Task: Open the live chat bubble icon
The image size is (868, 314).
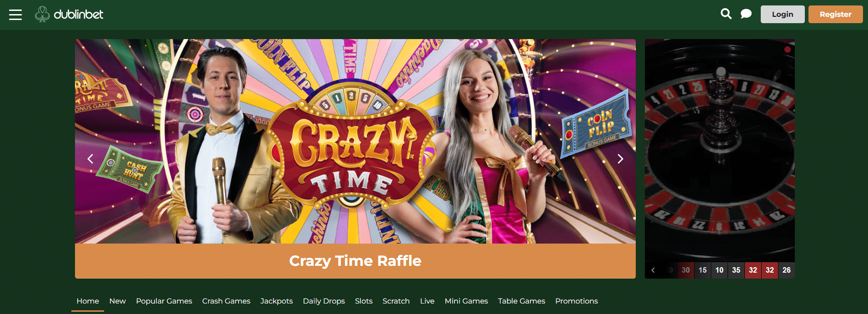Action: pyautogui.click(x=746, y=14)
